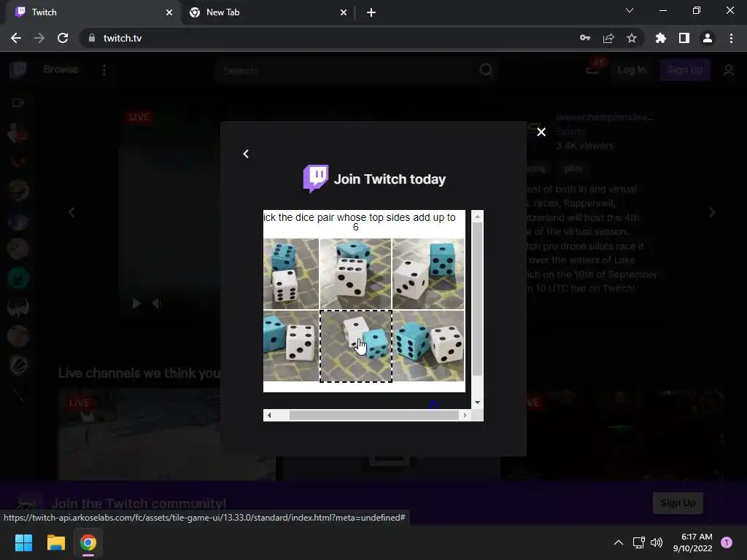View site info via lock icon

point(92,38)
